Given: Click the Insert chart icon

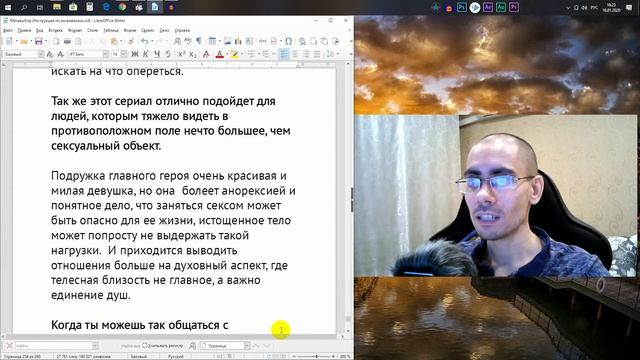Looking at the screenshot, I should (238, 41).
